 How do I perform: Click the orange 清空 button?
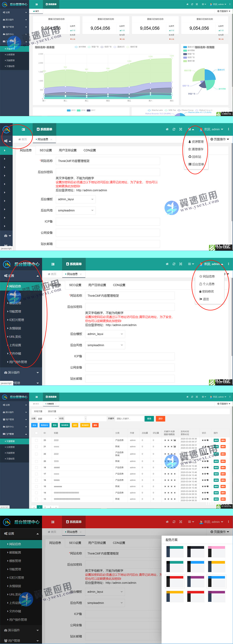(x=160, y=418)
